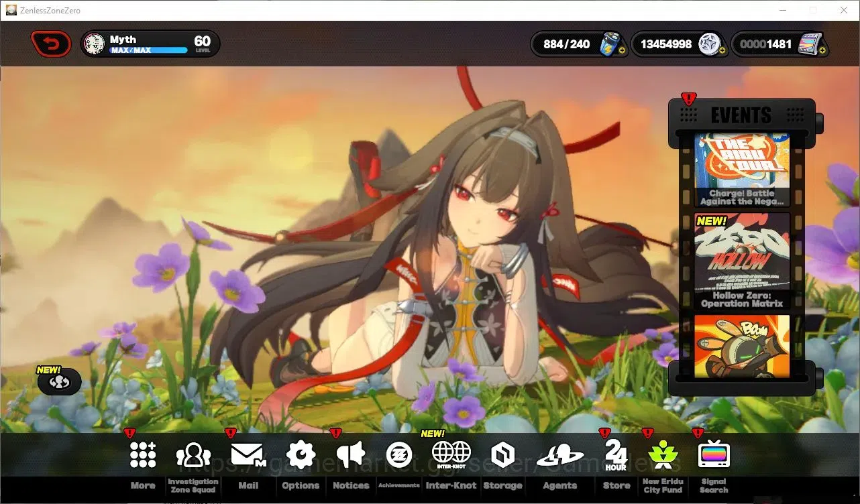
Task: Open Hollow Zero: Operation Matrix event
Action: [x=742, y=262]
